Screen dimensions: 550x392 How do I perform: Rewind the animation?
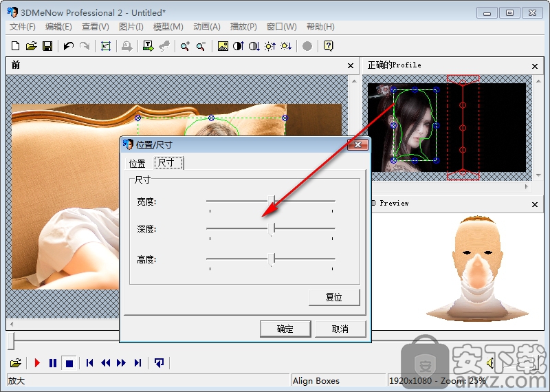[106, 363]
